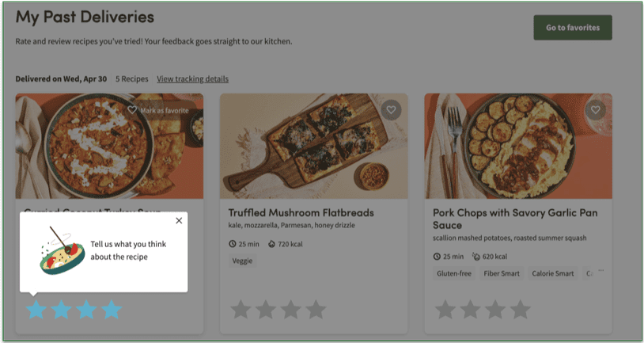Give the turkey soup four stars
Viewport: 644px width, 343px height.
112,309
